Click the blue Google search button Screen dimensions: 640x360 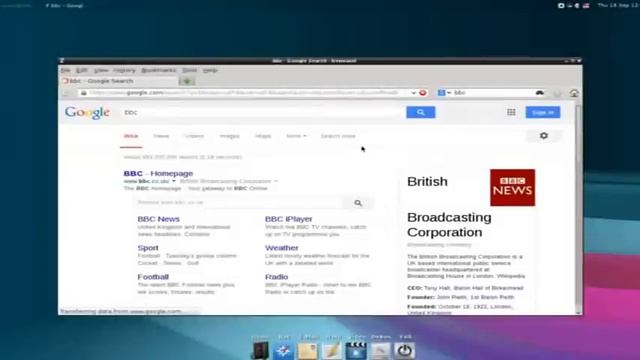pyautogui.click(x=420, y=112)
